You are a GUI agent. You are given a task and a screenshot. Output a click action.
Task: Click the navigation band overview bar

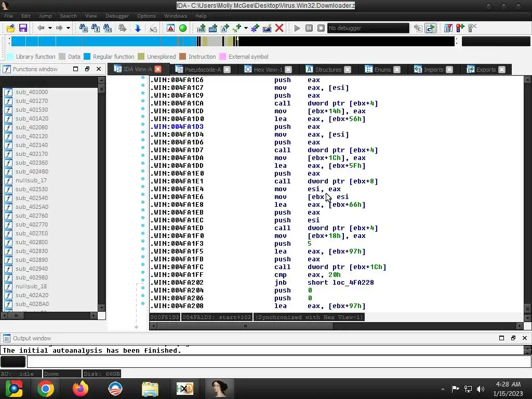pyautogui.click(x=233, y=42)
